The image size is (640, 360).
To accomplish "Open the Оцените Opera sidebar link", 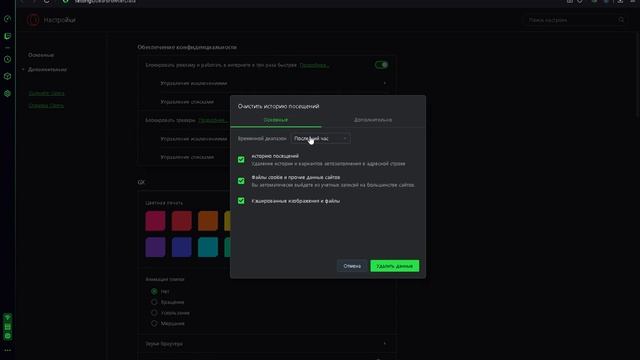I will (46, 93).
